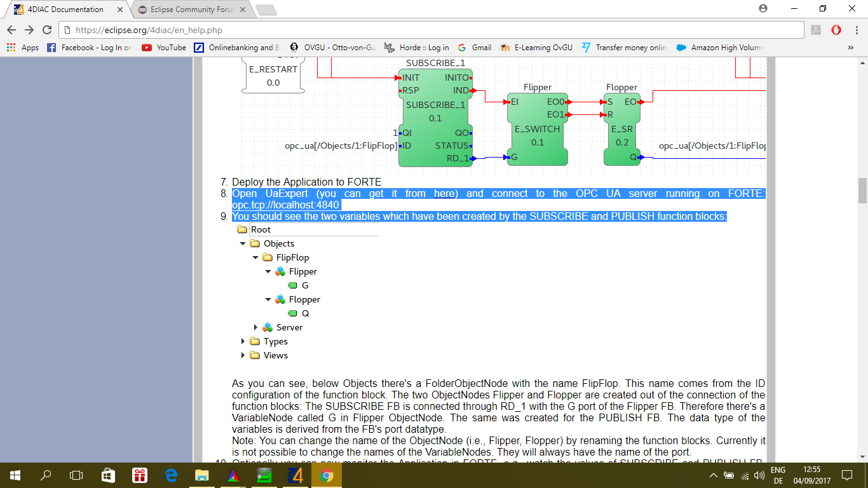The height and width of the screenshot is (488, 868).
Task: Click the G variable node icon
Action: click(292, 286)
